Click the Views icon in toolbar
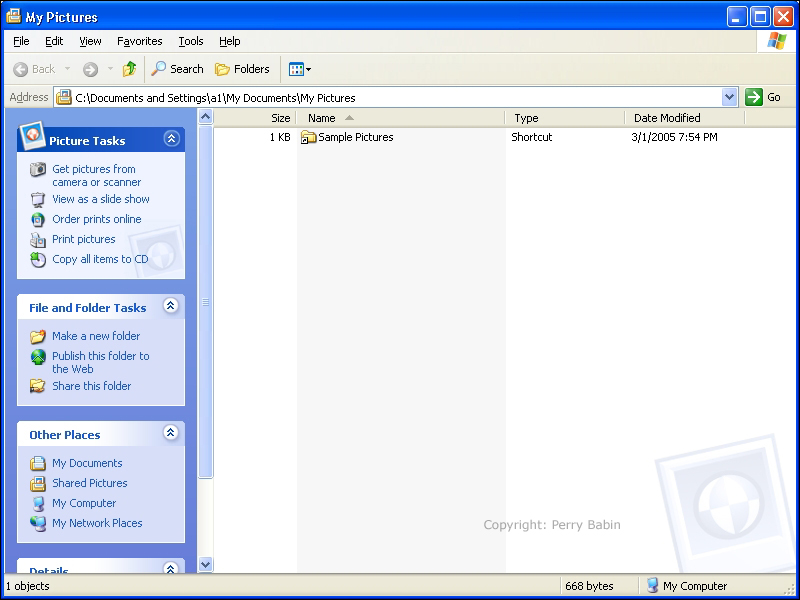 point(296,69)
